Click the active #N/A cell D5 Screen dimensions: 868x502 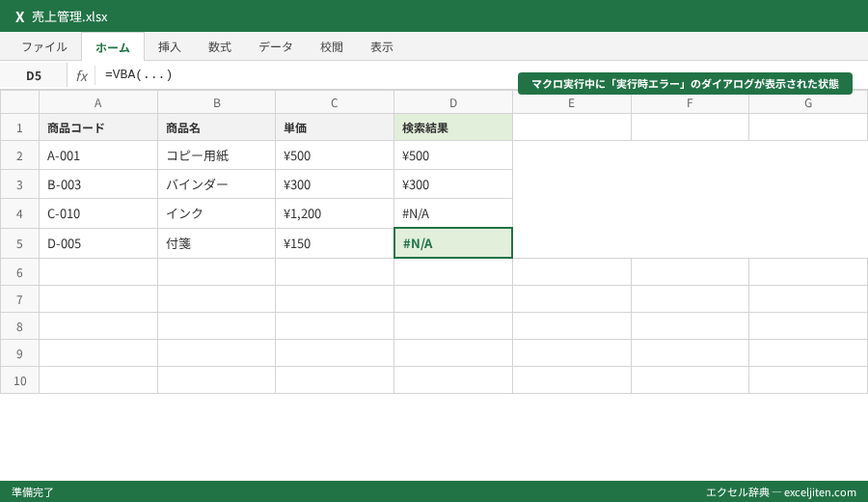tap(453, 242)
